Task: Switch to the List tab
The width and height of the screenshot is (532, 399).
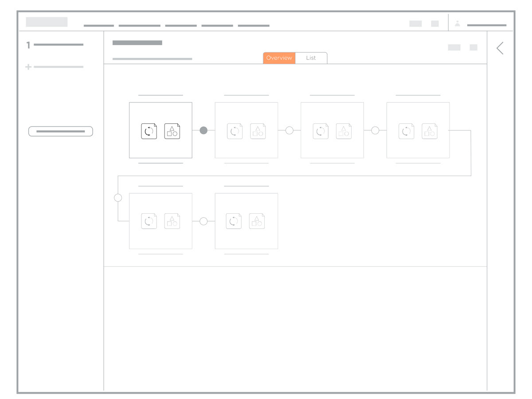Action: [311, 58]
